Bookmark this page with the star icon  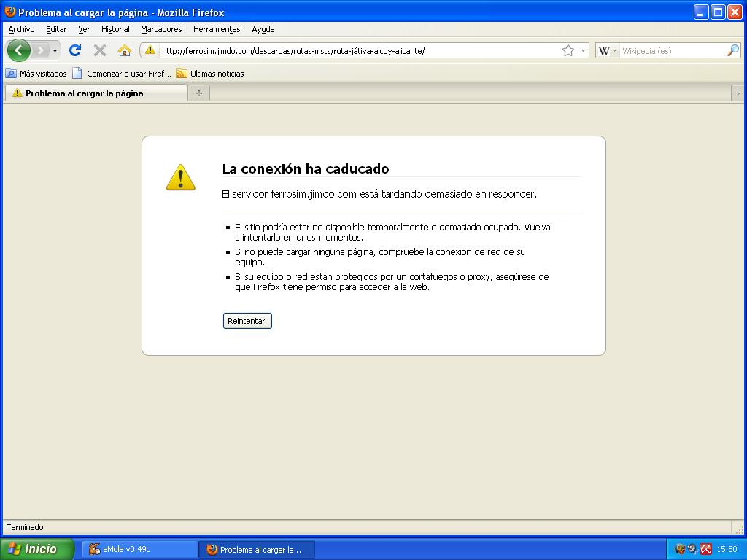click(x=568, y=50)
